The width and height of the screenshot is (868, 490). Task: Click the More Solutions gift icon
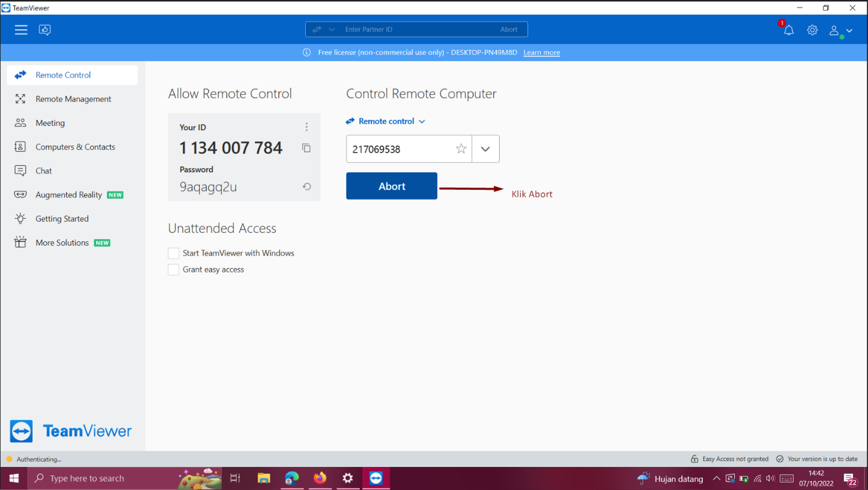21,243
